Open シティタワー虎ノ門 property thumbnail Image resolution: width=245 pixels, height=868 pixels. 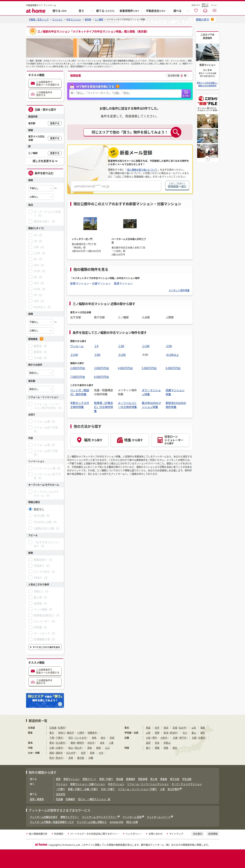click(x=90, y=224)
